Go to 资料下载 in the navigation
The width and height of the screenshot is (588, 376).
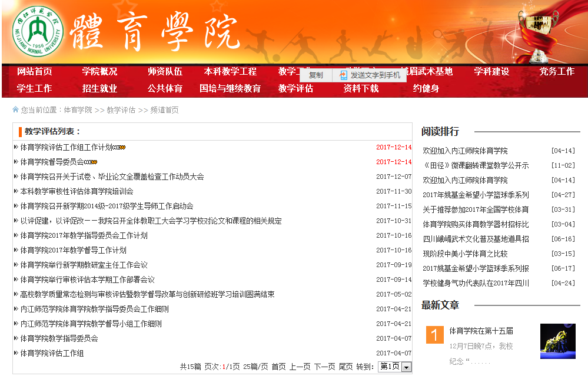(x=361, y=89)
